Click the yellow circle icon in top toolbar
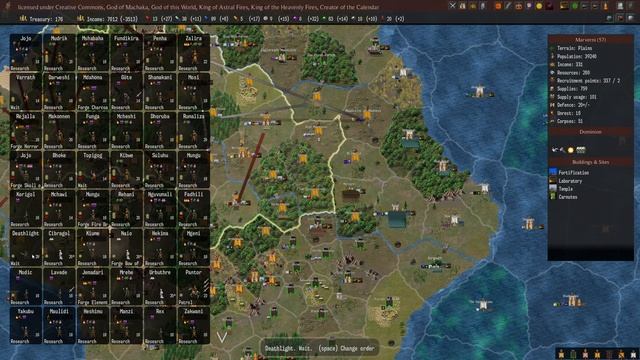This screenshot has height=360, width=640. [x=539, y=6]
